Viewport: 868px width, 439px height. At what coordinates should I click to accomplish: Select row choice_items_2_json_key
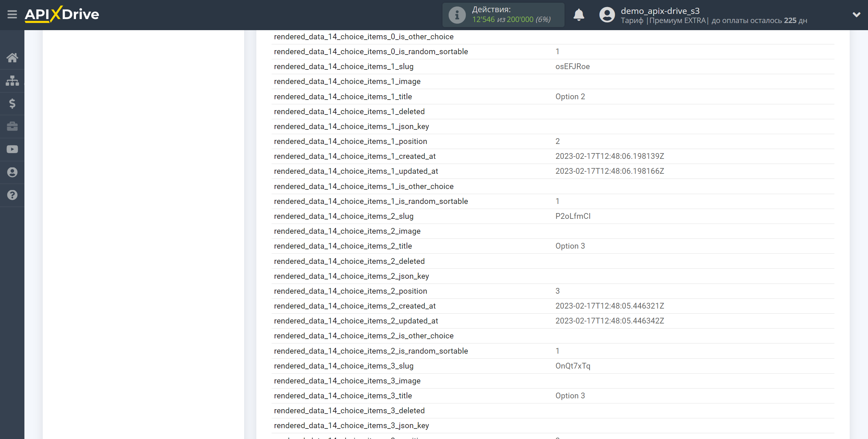553,276
